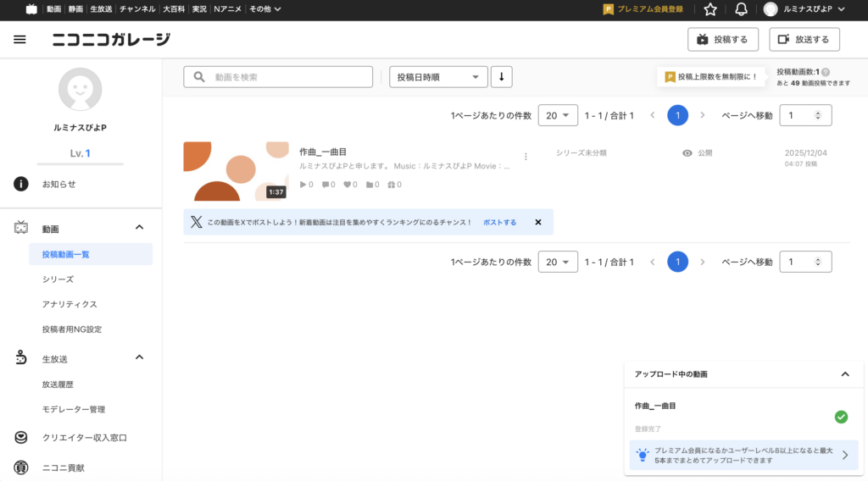Screen dimensions: 868x481
Task: Open the top items-per-page dropdown showing 20
Action: pyautogui.click(x=558, y=115)
